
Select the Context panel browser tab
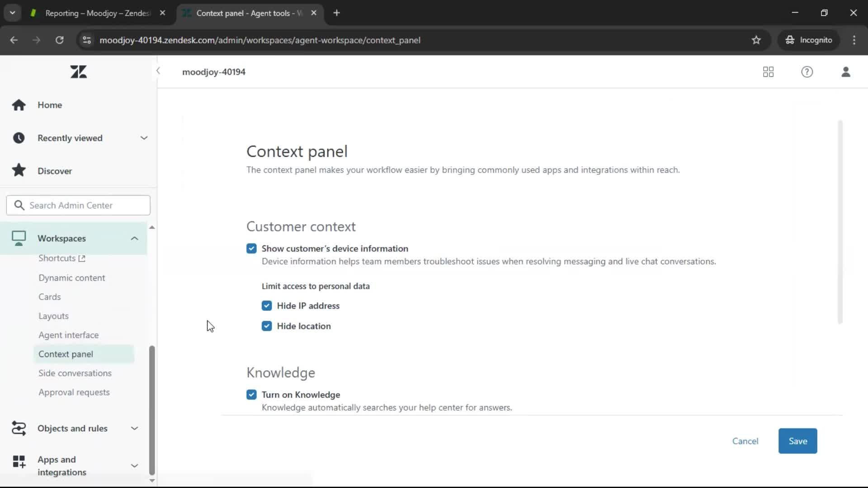(x=249, y=13)
